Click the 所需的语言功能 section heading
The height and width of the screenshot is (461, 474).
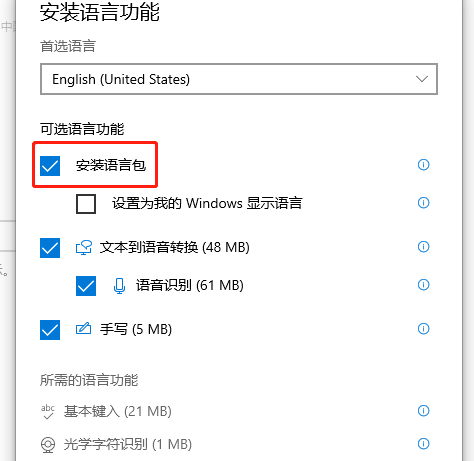point(89,380)
